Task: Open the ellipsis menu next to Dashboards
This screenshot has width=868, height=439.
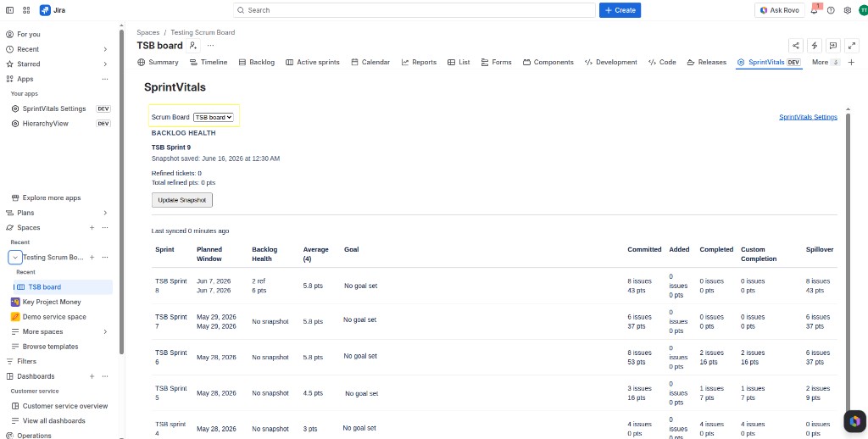Action: click(105, 376)
